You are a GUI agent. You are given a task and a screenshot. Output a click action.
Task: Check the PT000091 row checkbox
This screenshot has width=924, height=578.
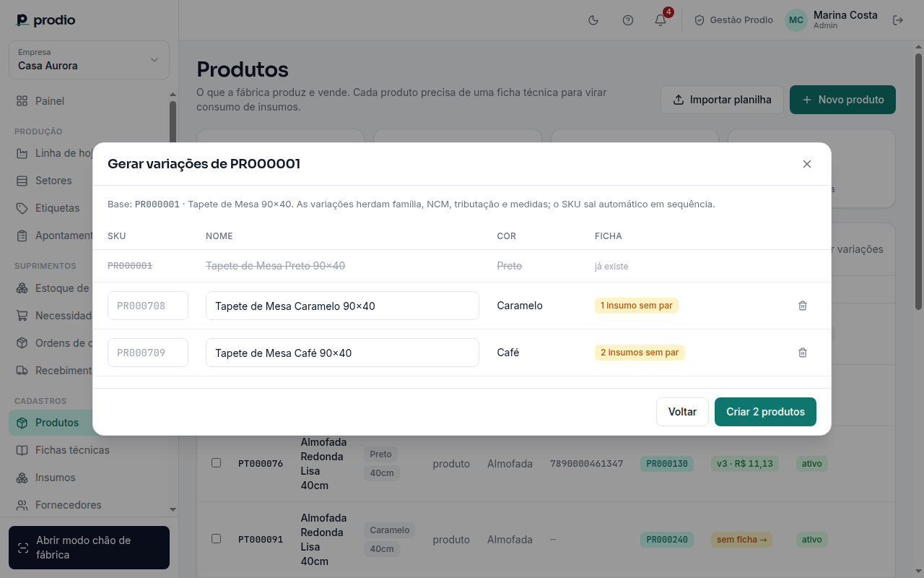coord(216,539)
